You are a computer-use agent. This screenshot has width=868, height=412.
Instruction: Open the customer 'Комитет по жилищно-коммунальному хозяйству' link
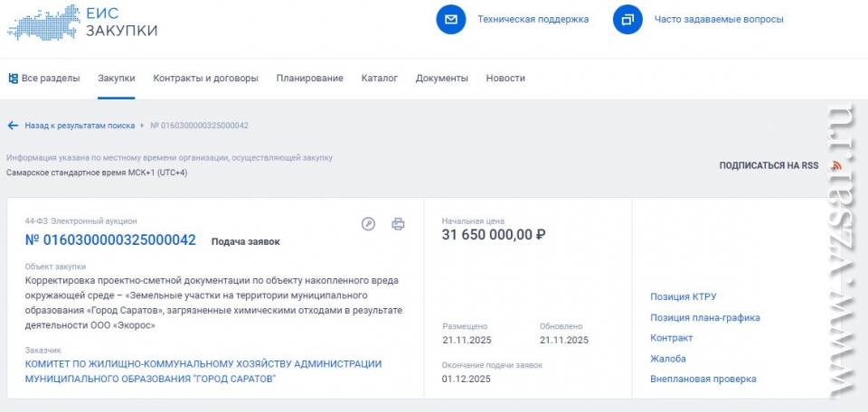(x=203, y=370)
